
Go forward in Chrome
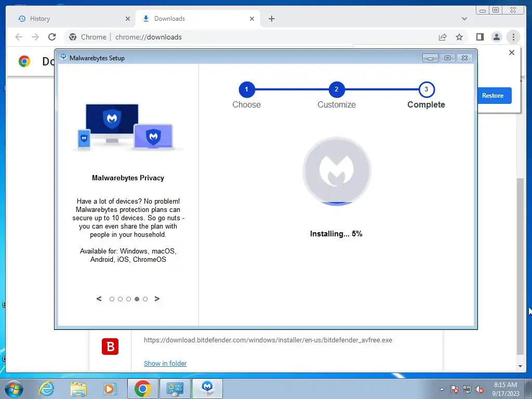click(x=35, y=37)
